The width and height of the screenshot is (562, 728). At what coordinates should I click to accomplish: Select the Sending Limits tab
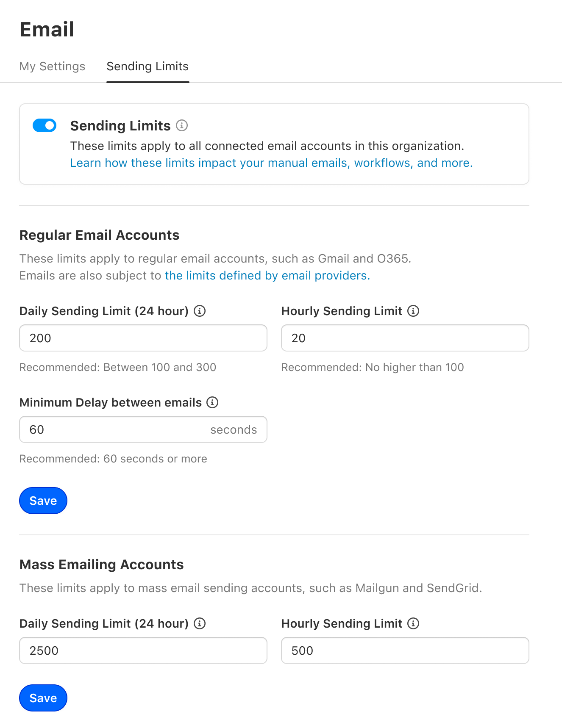(x=147, y=66)
